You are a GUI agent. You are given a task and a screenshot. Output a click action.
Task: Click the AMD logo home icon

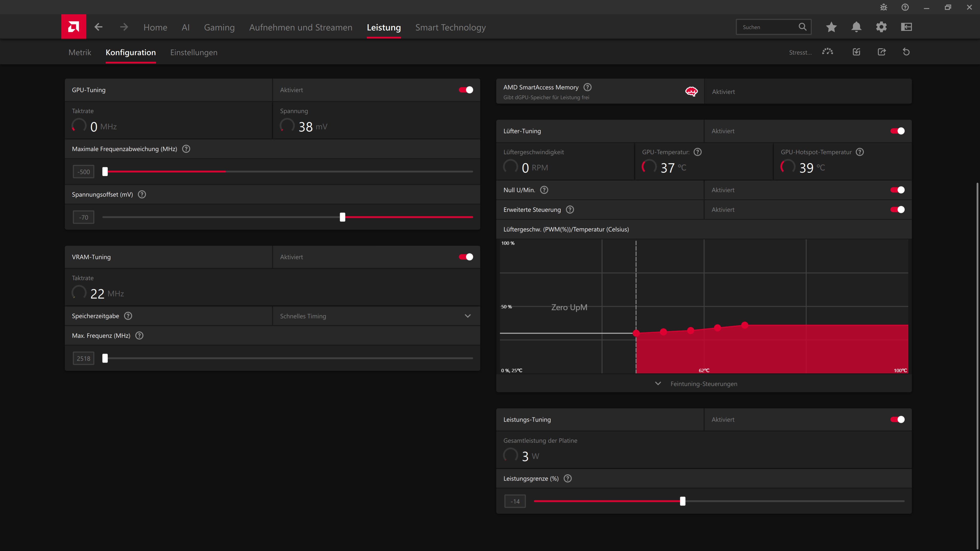[x=74, y=27]
